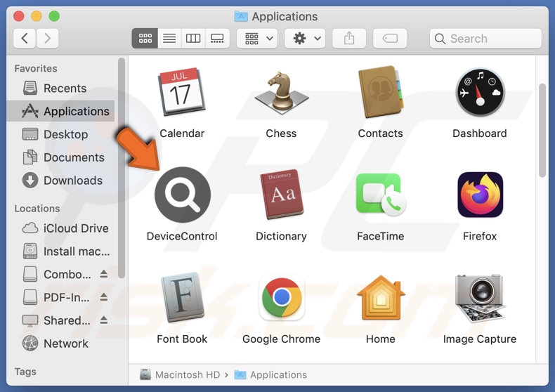Click the file area vertical scrollbar
555x392 pixels.
click(542, 130)
